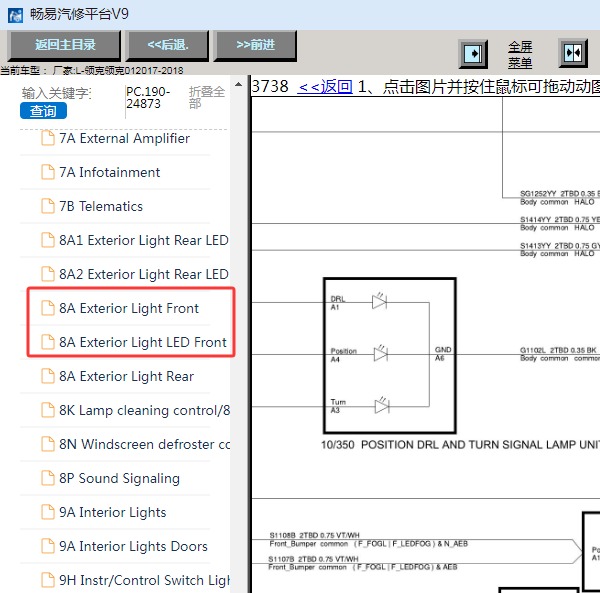Click the 返回主目录 button
The image size is (600, 593).
64,45
